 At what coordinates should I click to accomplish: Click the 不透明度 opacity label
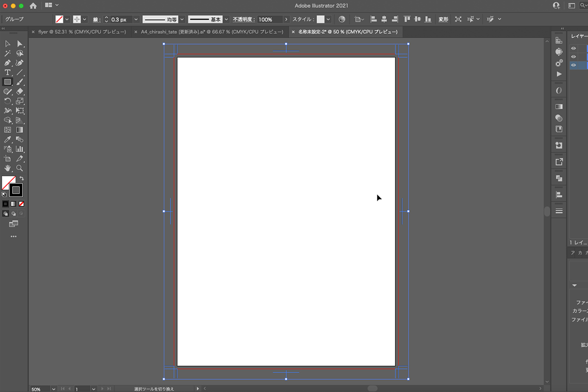tap(243, 20)
